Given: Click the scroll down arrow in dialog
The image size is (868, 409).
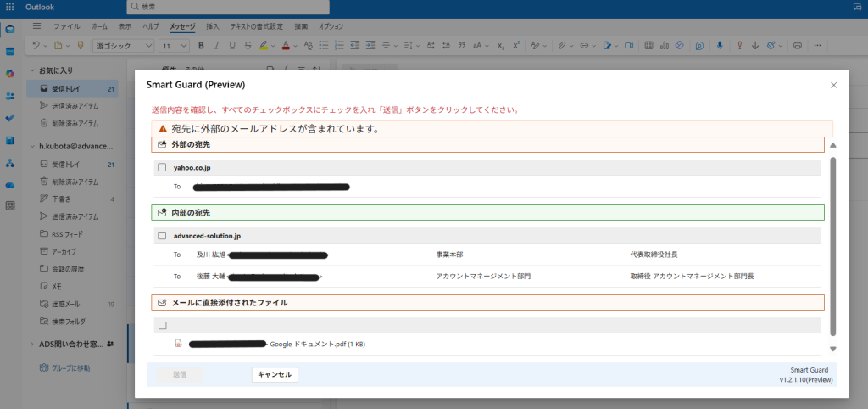Looking at the screenshot, I should tap(832, 349).
